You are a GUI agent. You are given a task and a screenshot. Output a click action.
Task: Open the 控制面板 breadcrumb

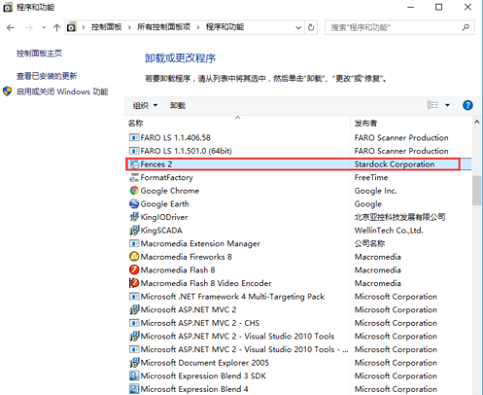pos(107,27)
